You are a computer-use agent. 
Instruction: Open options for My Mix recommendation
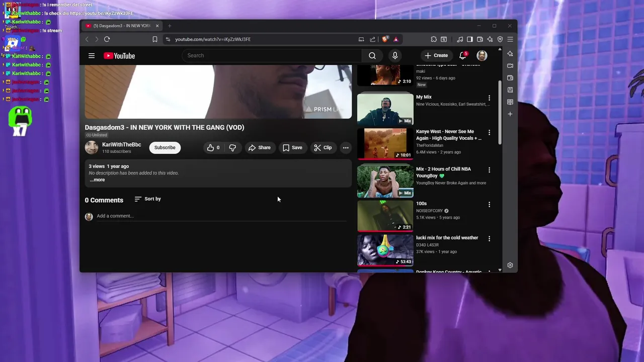click(x=489, y=98)
